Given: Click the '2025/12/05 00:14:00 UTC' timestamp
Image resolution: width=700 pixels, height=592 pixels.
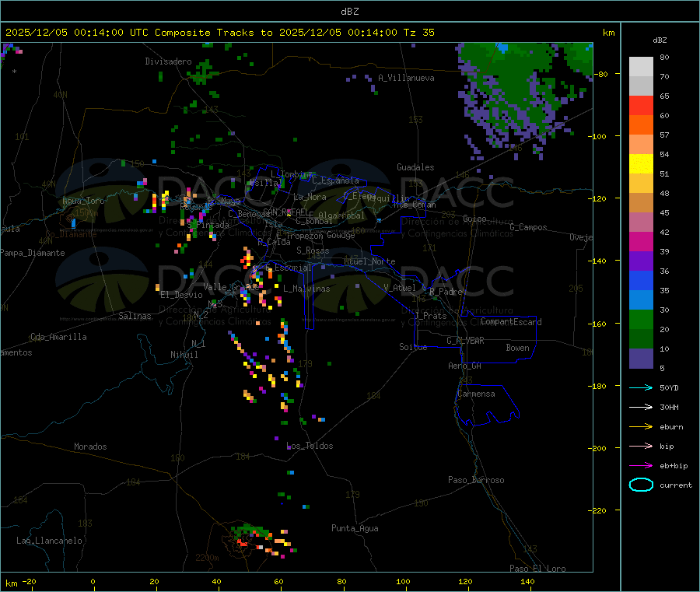Looking at the screenshot, I should [x=76, y=33].
